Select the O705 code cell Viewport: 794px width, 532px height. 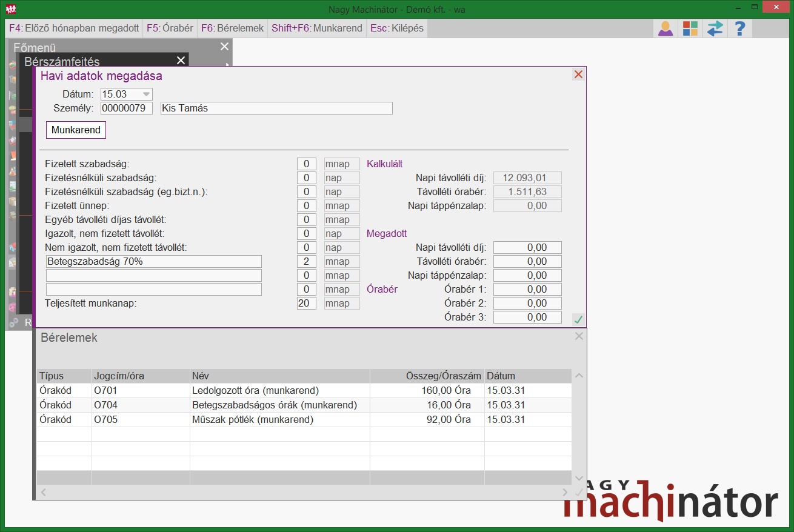tap(141, 419)
